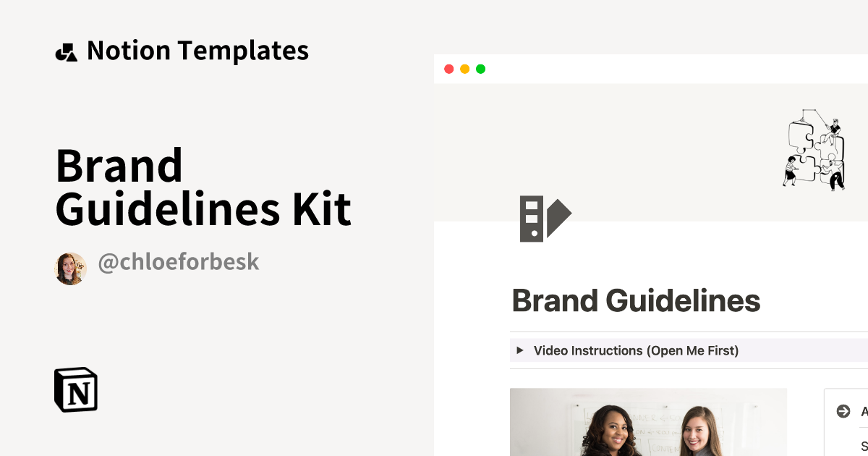
Task: Click the Notion Templates puzzle-piece logo
Action: 66,51
